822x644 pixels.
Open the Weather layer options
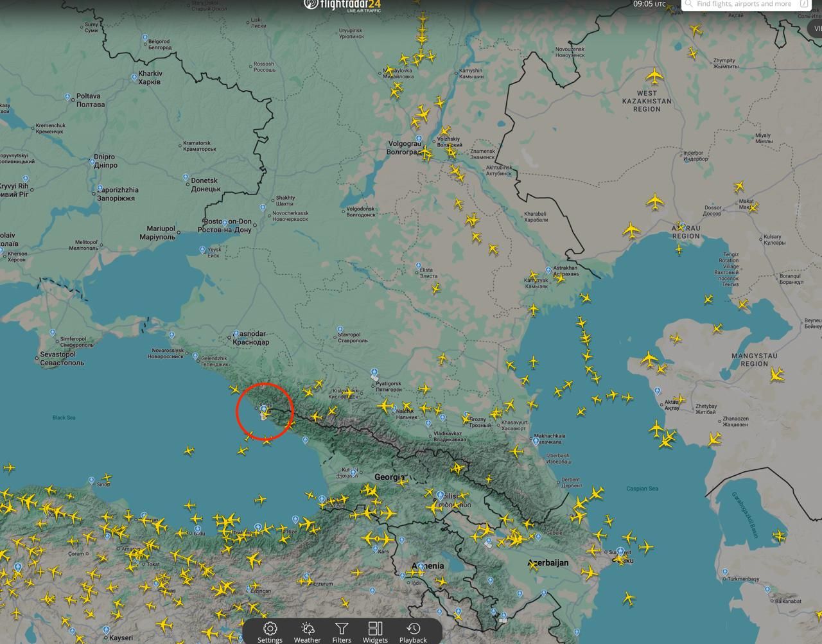click(x=307, y=631)
